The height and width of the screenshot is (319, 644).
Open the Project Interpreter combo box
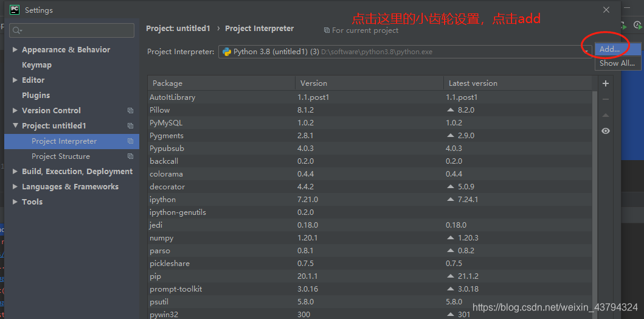[405, 52]
